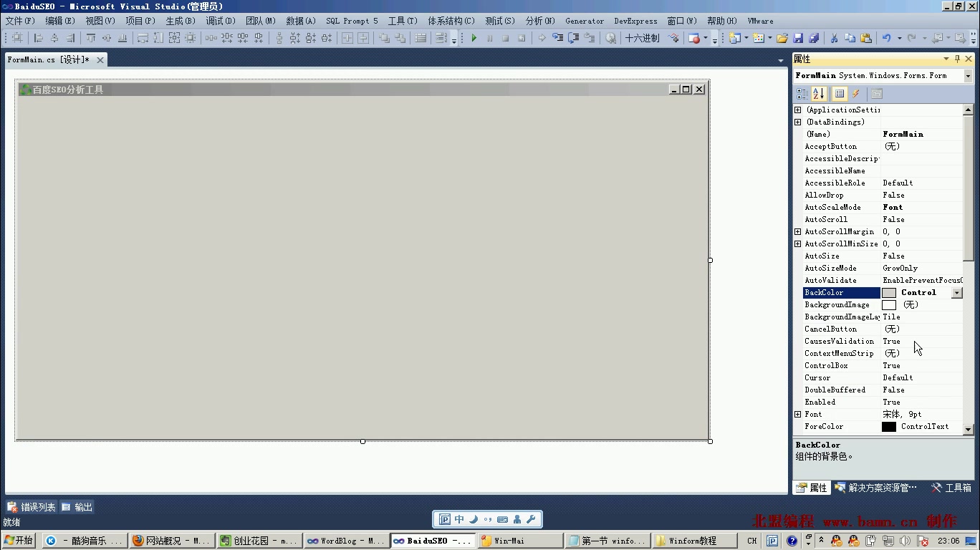
Task: Start debugging with the green play icon
Action: (474, 38)
